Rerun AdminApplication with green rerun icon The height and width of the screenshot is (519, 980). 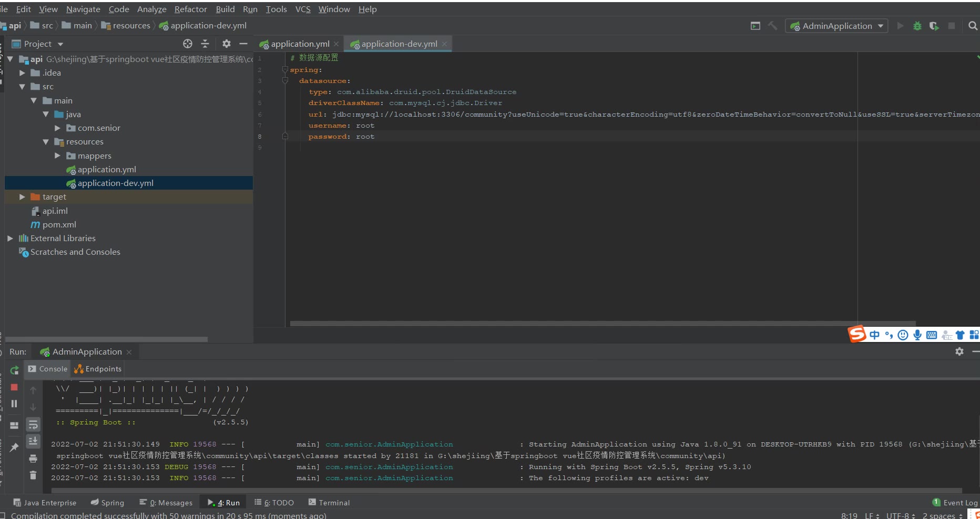pyautogui.click(x=15, y=370)
